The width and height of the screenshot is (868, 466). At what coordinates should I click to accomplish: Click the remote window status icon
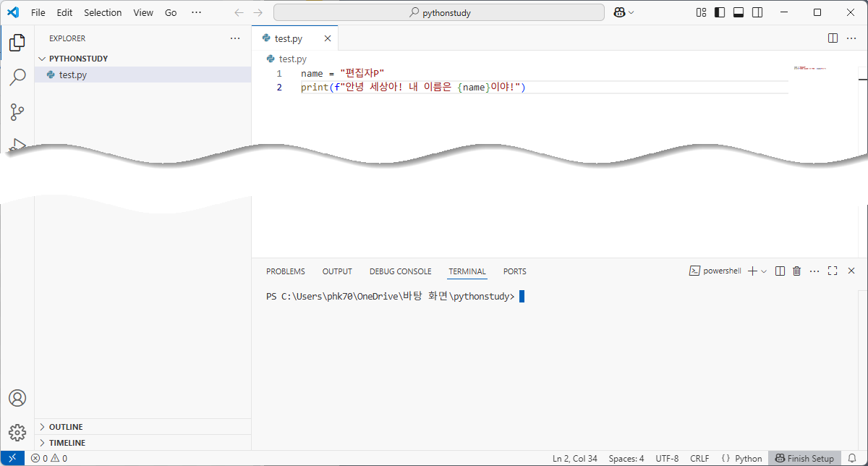tap(12, 458)
